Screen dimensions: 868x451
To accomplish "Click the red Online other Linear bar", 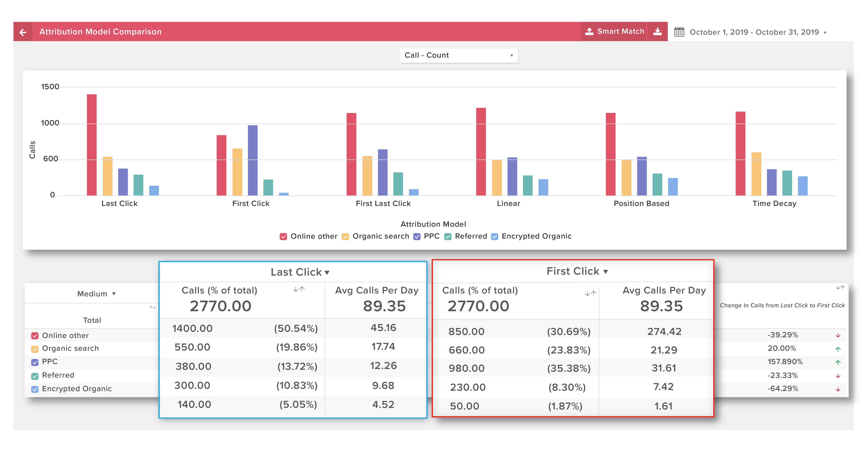I will (481, 151).
